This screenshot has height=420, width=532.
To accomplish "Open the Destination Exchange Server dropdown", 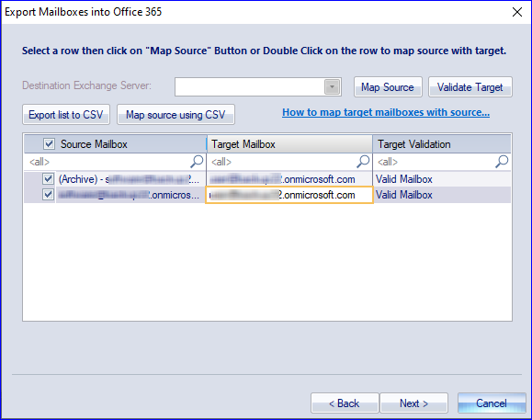I will click(333, 87).
